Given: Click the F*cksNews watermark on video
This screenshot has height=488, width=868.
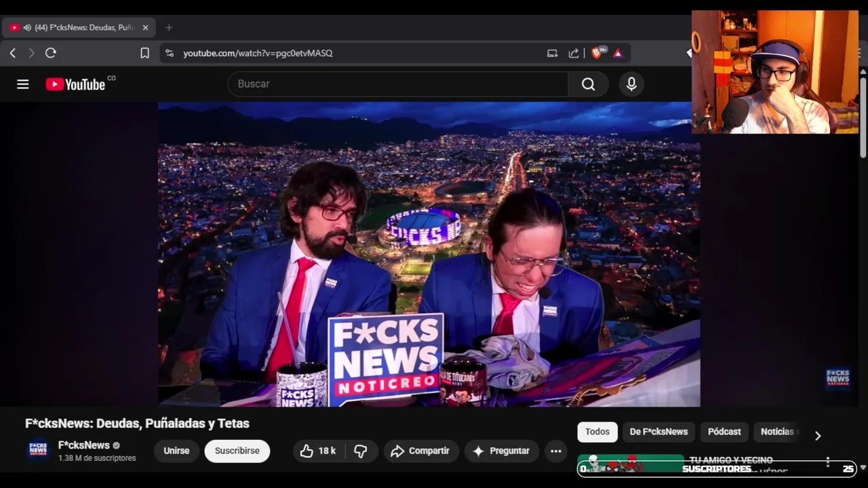Looking at the screenshot, I should point(837,378).
